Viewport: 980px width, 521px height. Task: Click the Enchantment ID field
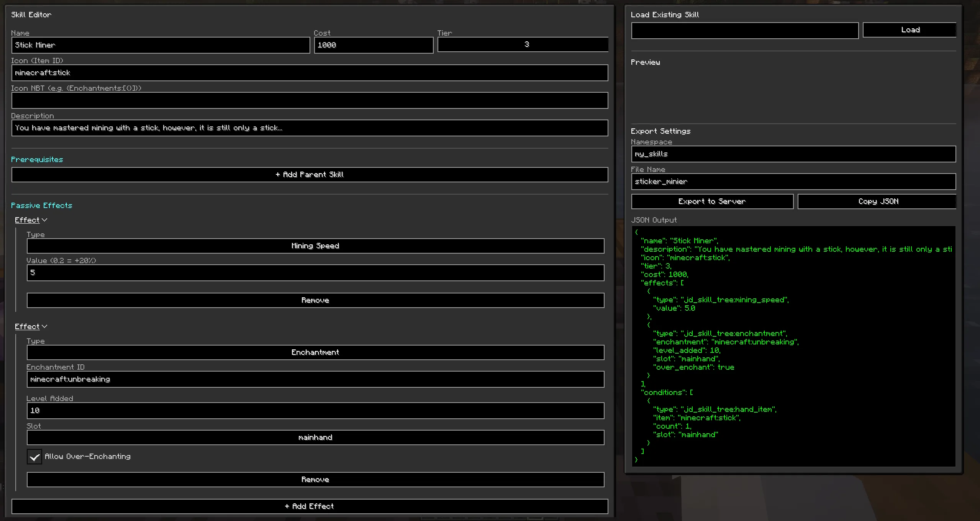point(315,379)
